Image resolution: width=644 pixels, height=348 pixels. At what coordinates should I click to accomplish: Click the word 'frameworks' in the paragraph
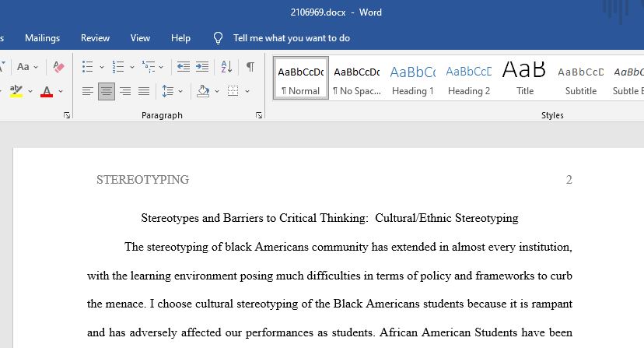504,275
